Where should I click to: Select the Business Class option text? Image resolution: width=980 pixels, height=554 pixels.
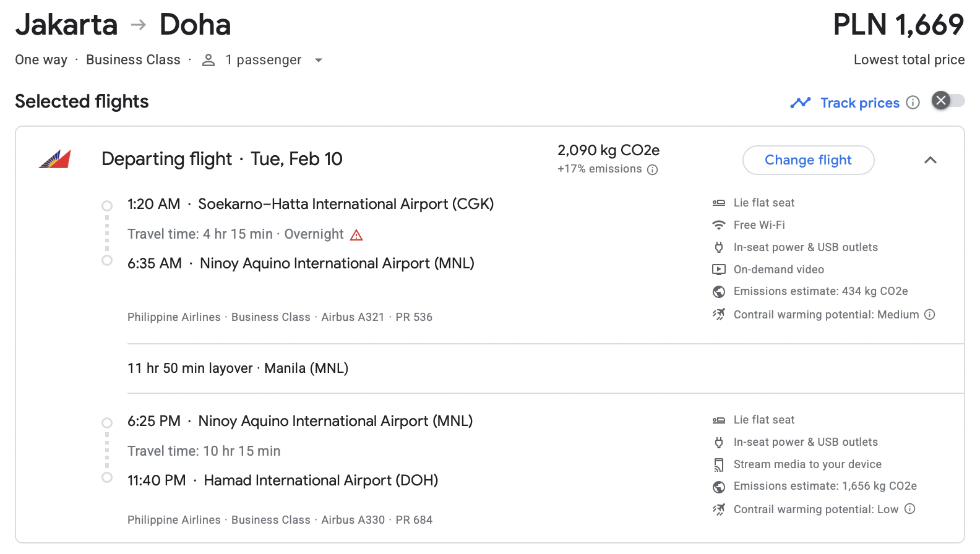coord(133,60)
